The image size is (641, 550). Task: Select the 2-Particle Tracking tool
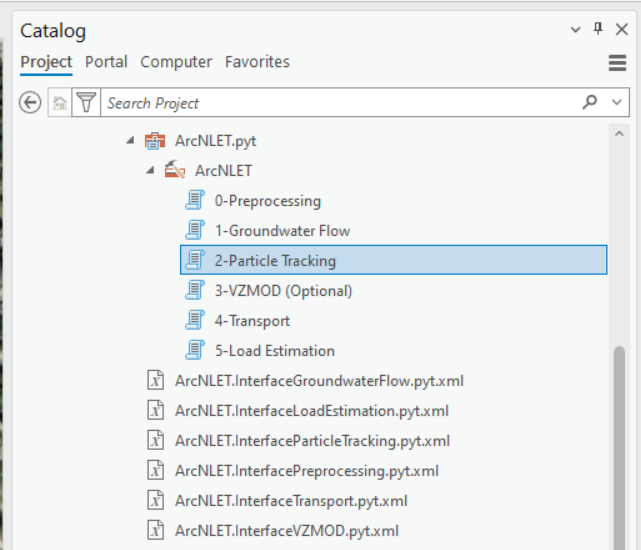point(394,260)
